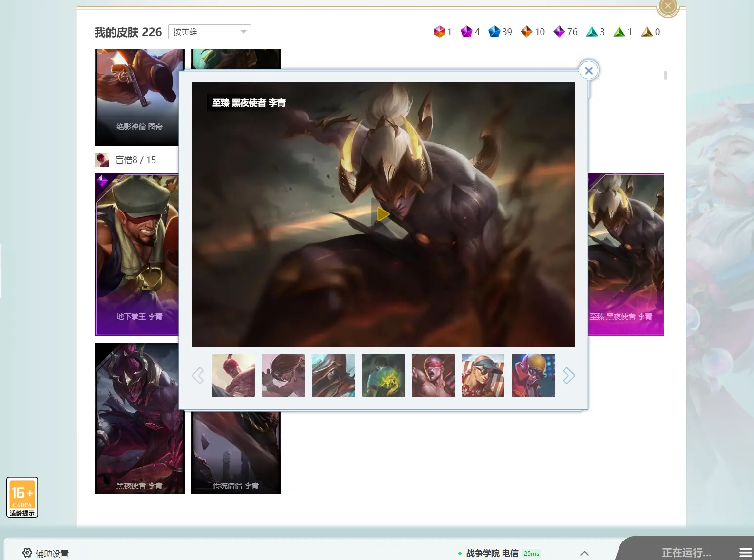754x560 pixels.
Task: Click the 16+ CADPA age rating badge
Action: [22, 497]
